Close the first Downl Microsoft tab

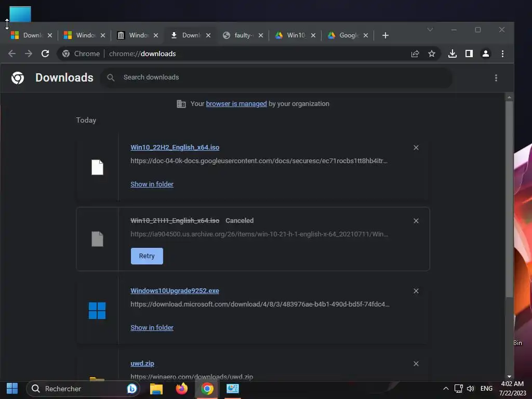click(50, 35)
